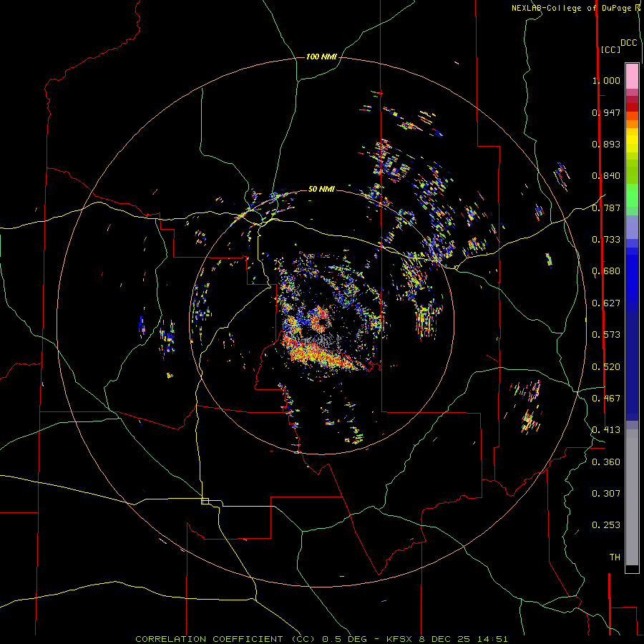Click the 0.787 legend value
The width and height of the screenshot is (644, 644).
(x=606, y=208)
